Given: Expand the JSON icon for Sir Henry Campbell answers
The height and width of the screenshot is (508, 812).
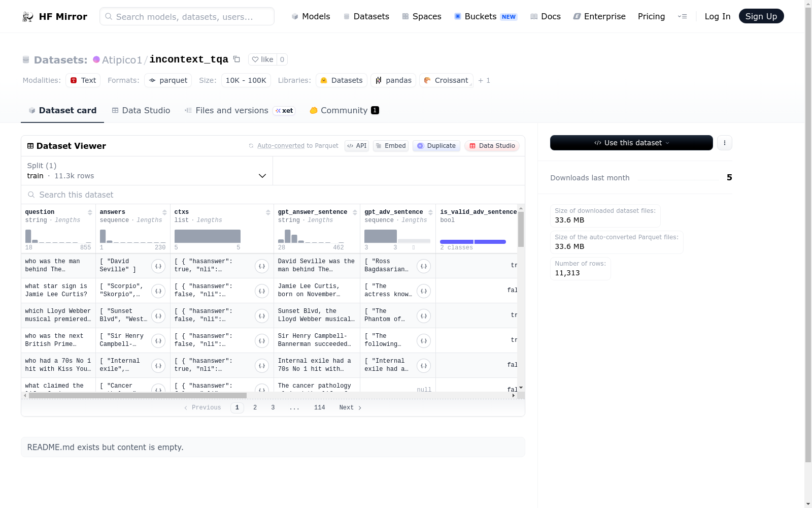Looking at the screenshot, I should point(158,340).
